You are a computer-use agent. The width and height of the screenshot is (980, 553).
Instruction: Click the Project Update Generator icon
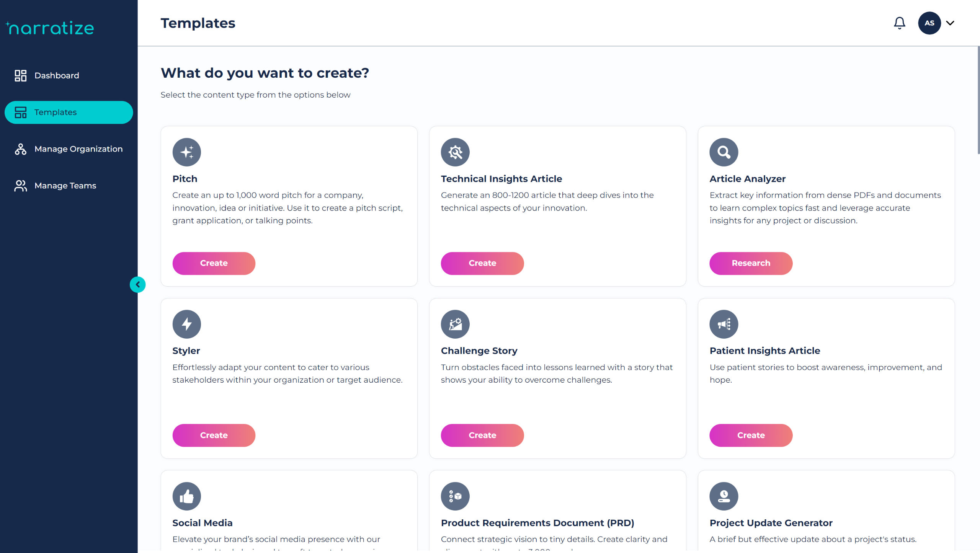pyautogui.click(x=724, y=496)
